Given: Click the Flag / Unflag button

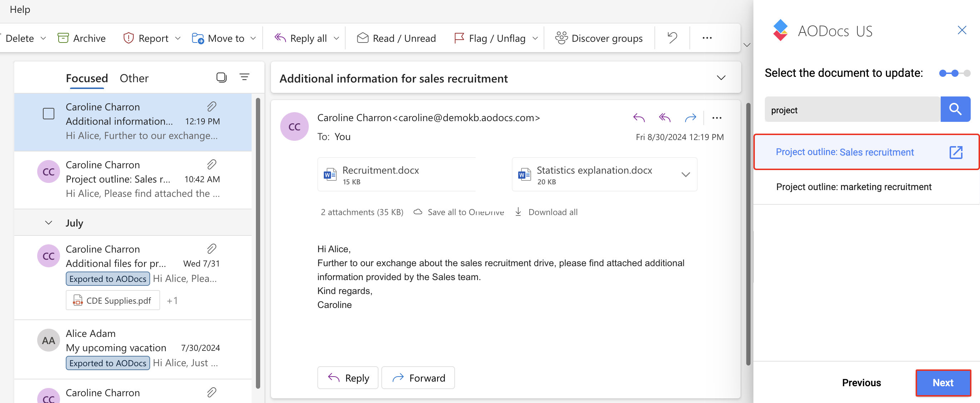Looking at the screenshot, I should pyautogui.click(x=490, y=38).
